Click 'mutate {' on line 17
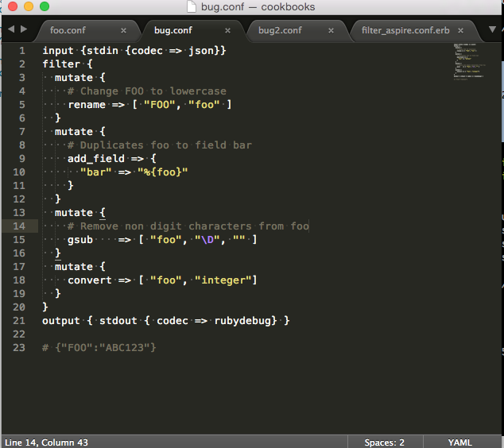This screenshot has width=504, height=448. [x=80, y=267]
